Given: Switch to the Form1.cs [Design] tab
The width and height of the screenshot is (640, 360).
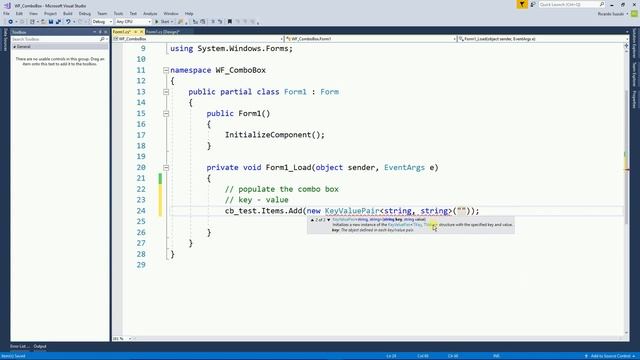Looking at the screenshot, I should [163, 32].
